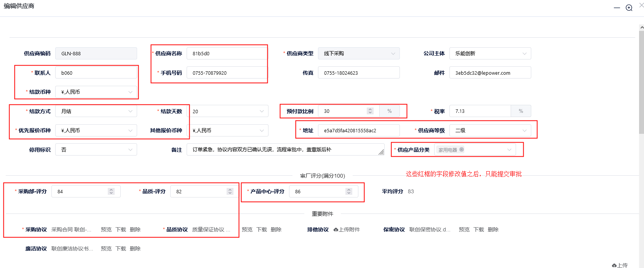Minimize the 编辑供应商 dialog
This screenshot has width=644, height=268.
pos(617,8)
